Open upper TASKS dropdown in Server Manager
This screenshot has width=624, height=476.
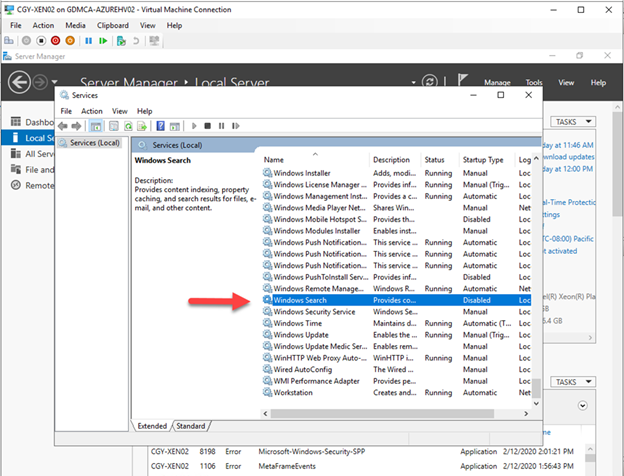[x=573, y=122]
